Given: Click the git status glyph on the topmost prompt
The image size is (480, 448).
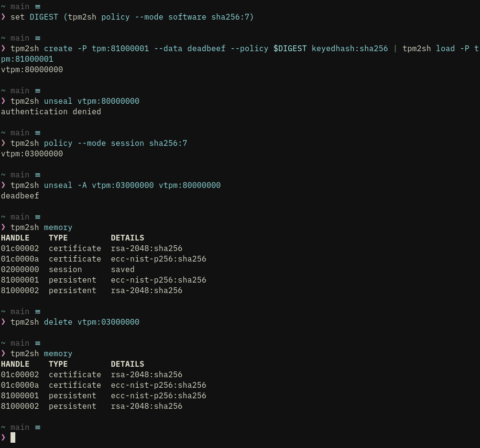Looking at the screenshot, I should tap(38, 7).
